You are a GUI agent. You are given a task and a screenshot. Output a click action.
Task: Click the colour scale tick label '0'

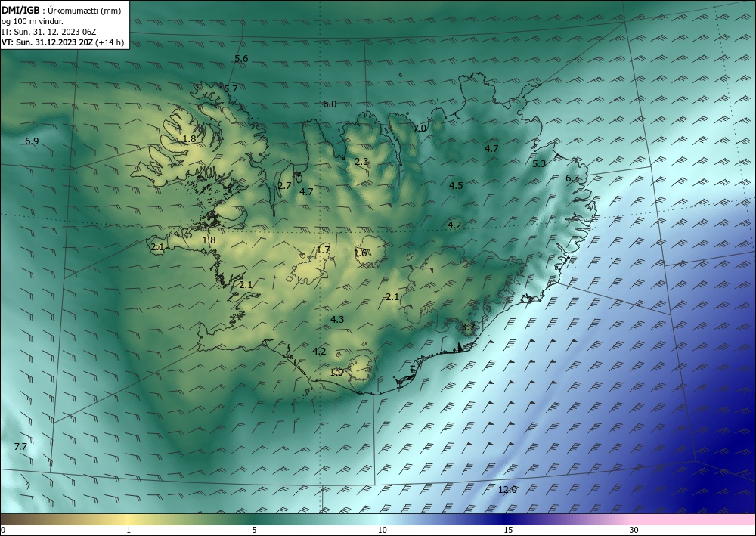pyautogui.click(x=3, y=531)
